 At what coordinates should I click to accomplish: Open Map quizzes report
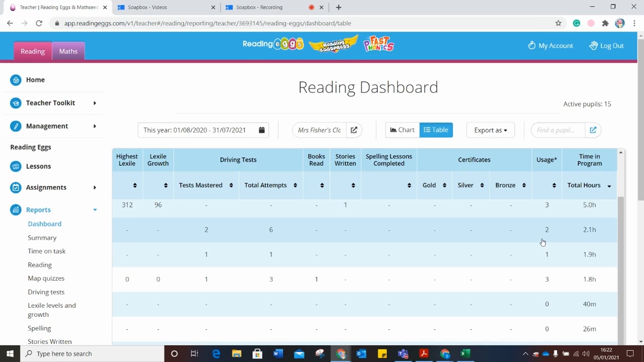(x=46, y=279)
